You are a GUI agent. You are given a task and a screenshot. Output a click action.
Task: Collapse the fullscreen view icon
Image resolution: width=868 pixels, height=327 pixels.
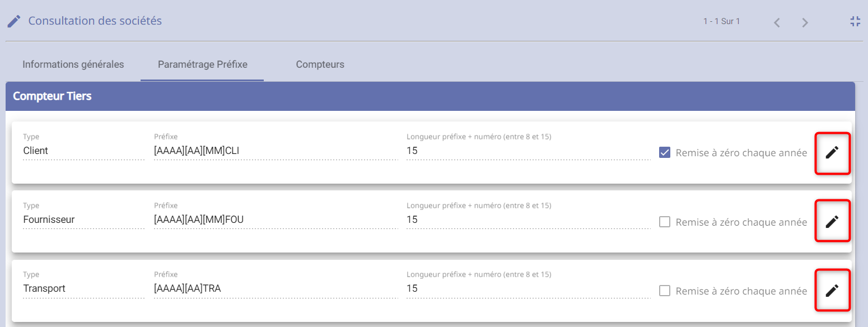pos(855,22)
